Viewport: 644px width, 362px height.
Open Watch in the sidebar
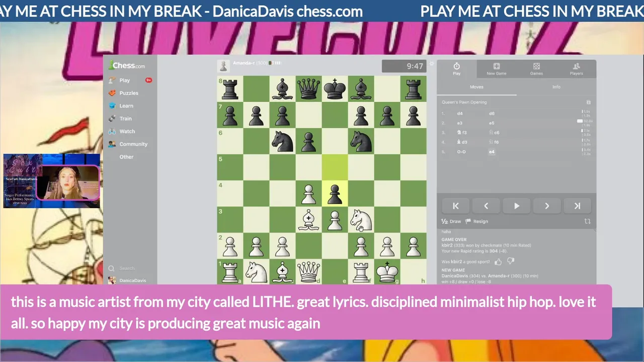pos(127,131)
